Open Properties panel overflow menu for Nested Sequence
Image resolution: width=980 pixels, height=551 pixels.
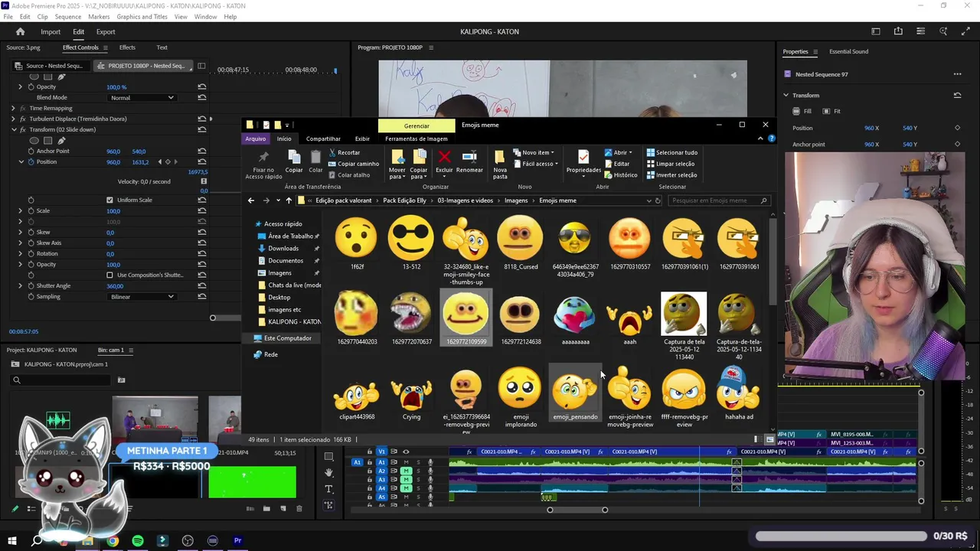pyautogui.click(x=957, y=74)
